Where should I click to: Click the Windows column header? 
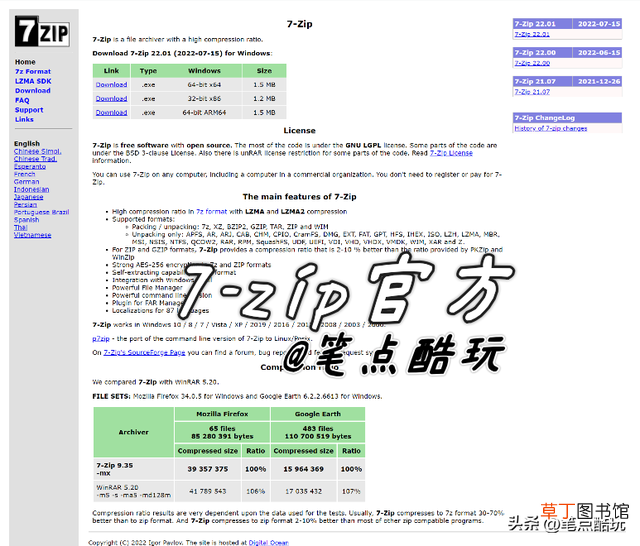(204, 71)
